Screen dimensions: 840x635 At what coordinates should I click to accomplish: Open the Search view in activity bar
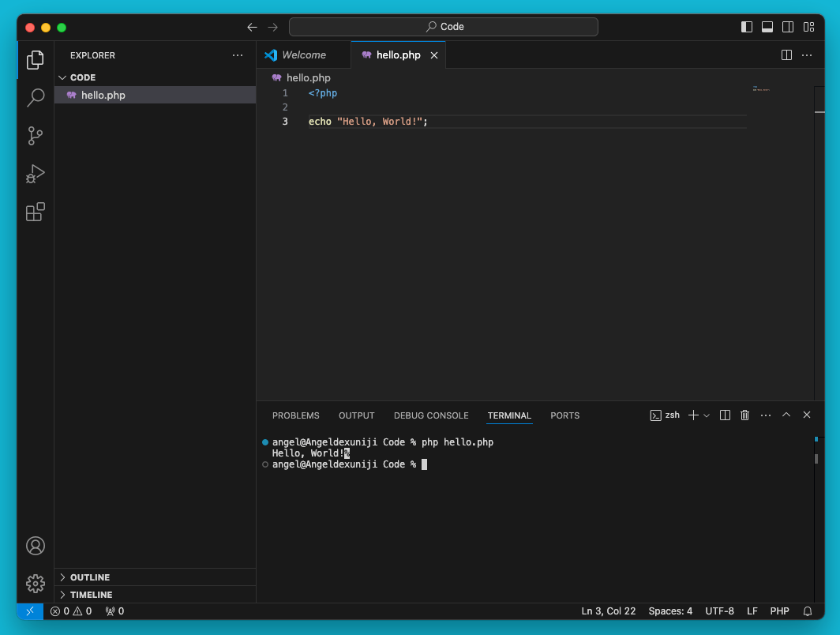(x=36, y=98)
